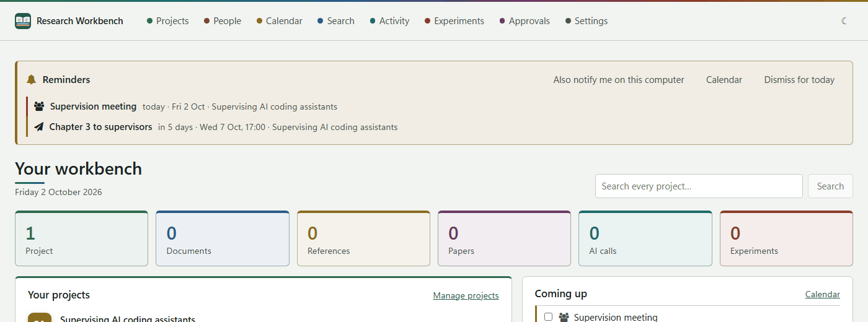The image size is (868, 322).
Task: Open the Experiments nav item
Action: click(454, 21)
